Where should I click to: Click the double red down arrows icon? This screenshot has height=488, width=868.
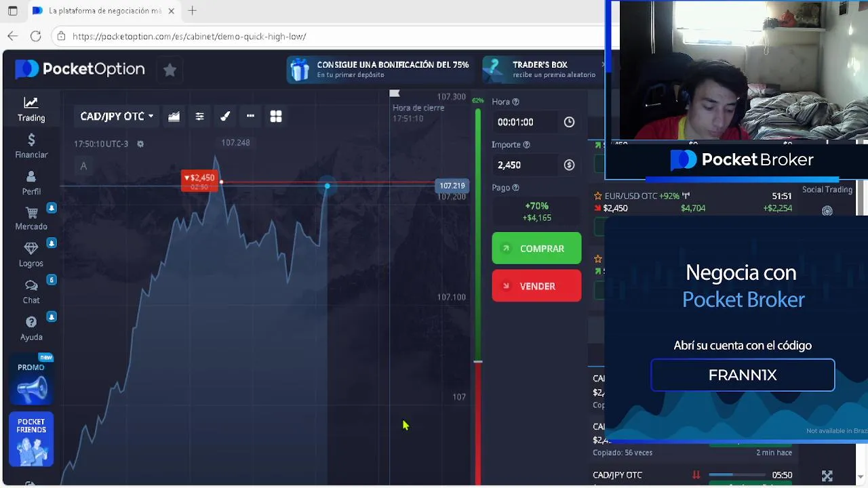[x=696, y=475]
